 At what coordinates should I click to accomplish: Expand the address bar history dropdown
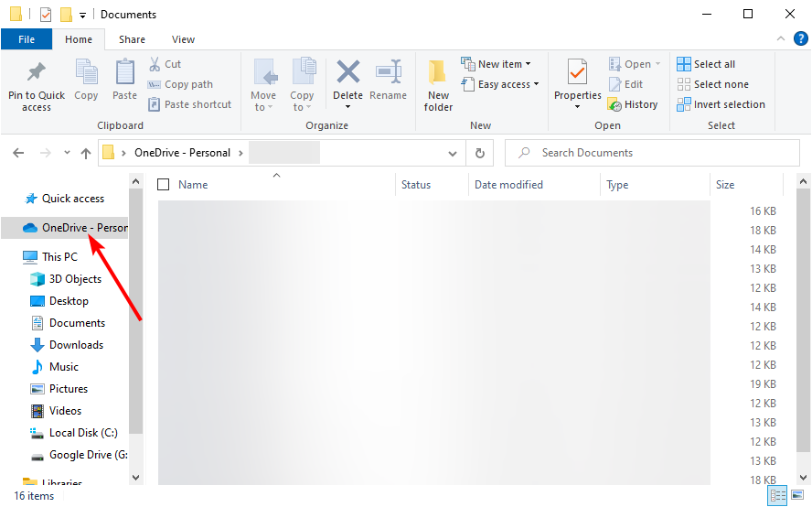point(453,154)
